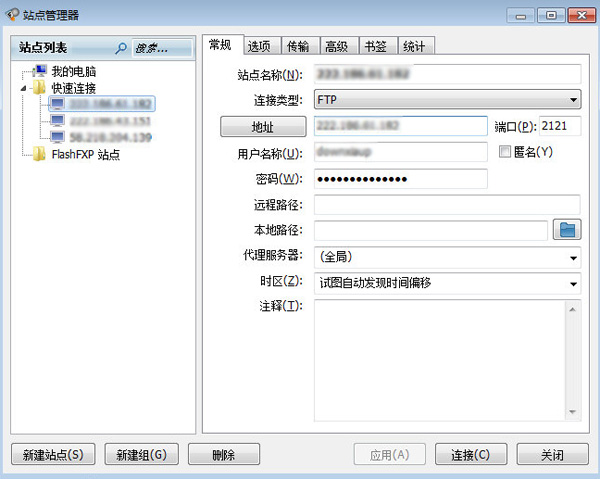The height and width of the screenshot is (479, 600).
Task: Select the second quick connect site entry
Action: pos(110,121)
